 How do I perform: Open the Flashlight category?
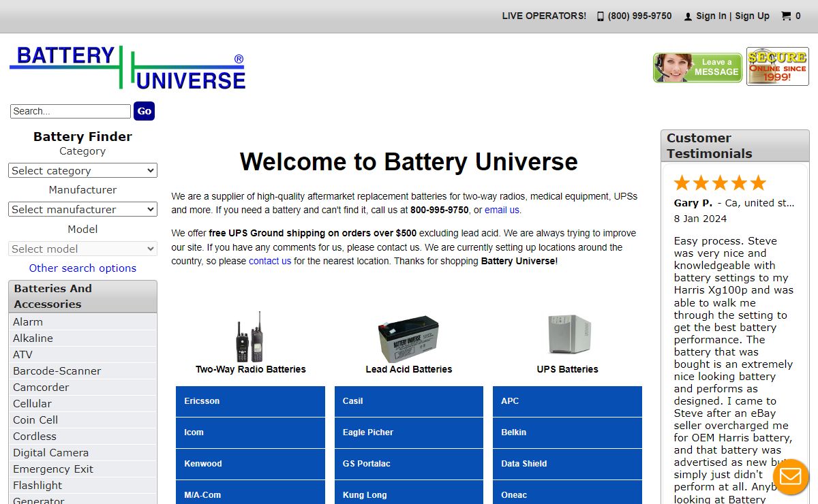pyautogui.click(x=83, y=485)
